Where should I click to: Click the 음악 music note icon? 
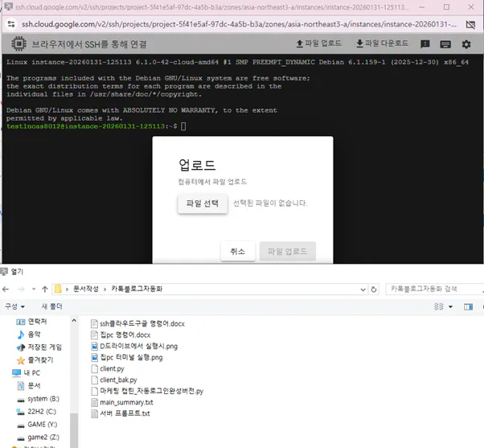[x=21, y=335]
